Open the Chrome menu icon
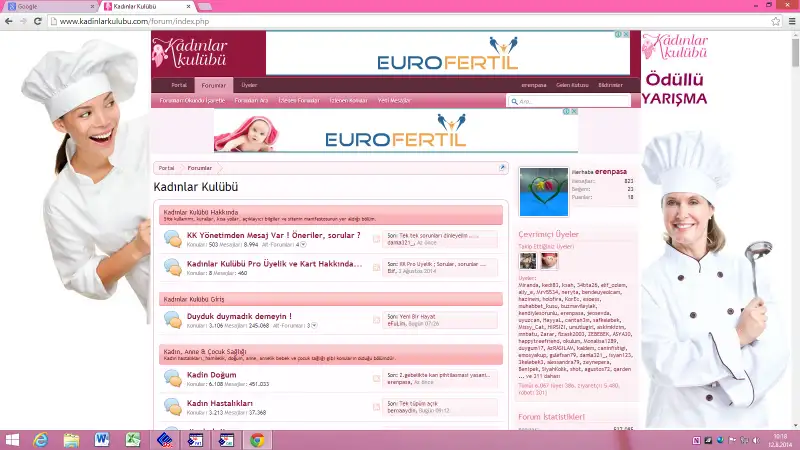 pos(789,21)
